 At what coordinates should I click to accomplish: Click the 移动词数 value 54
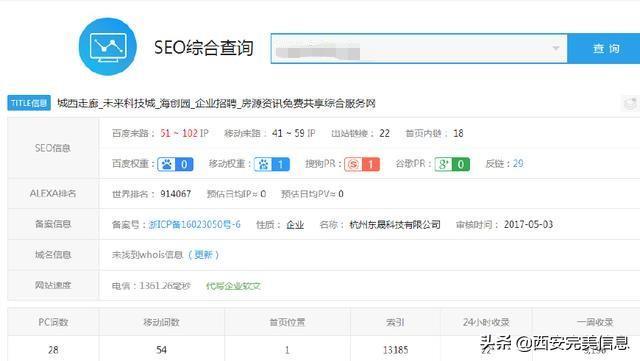pos(161,350)
